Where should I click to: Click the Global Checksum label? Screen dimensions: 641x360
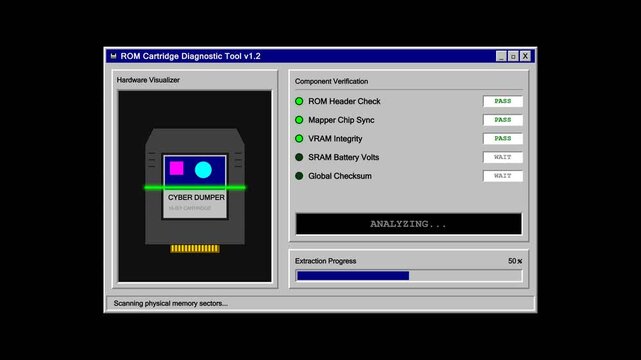tap(340, 176)
